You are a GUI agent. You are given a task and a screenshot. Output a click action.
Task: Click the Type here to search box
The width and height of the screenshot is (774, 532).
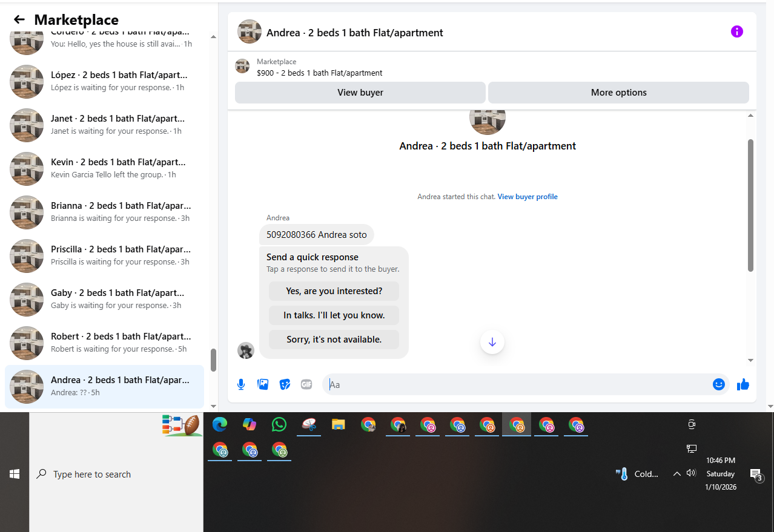tap(116, 474)
